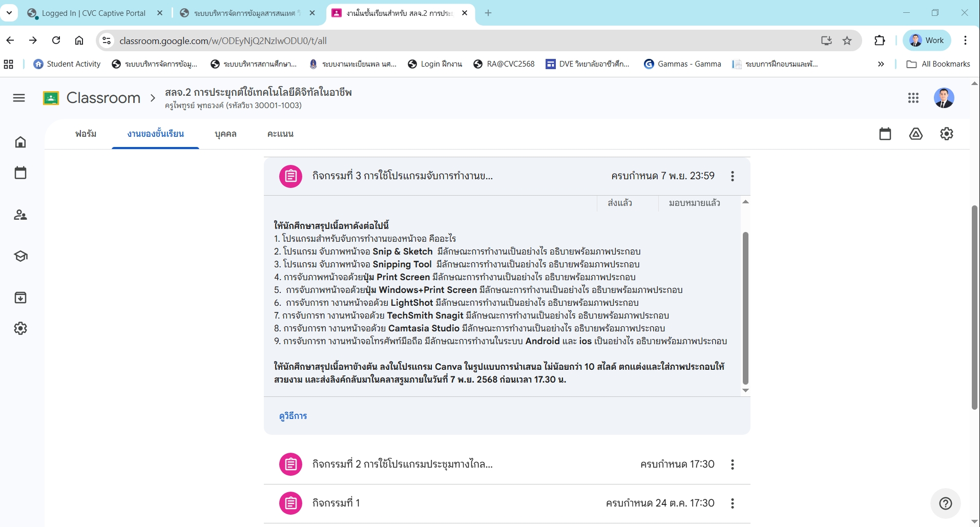The image size is (980, 527).
Task: Open the คะแนน tab
Action: [x=280, y=134]
